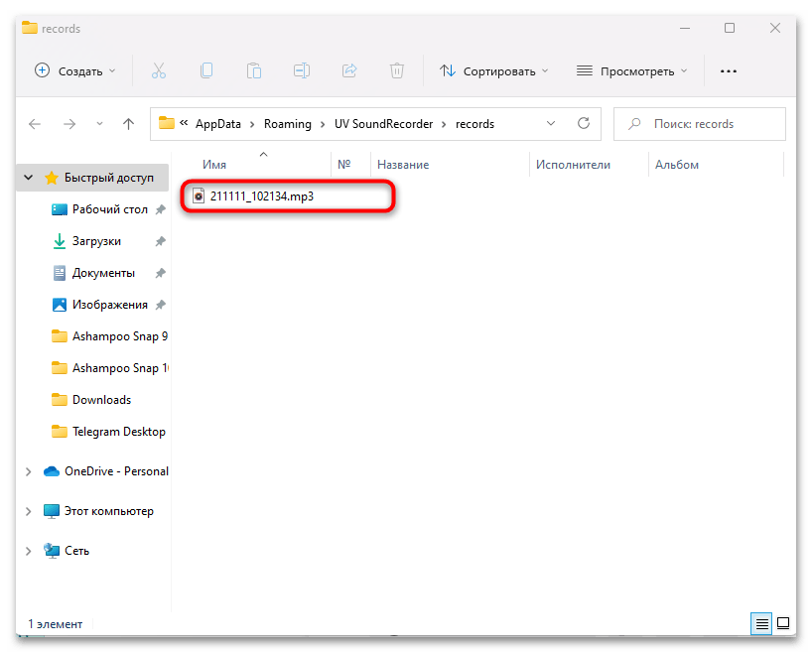Click the Cut scissors icon in toolbar

coord(159,70)
